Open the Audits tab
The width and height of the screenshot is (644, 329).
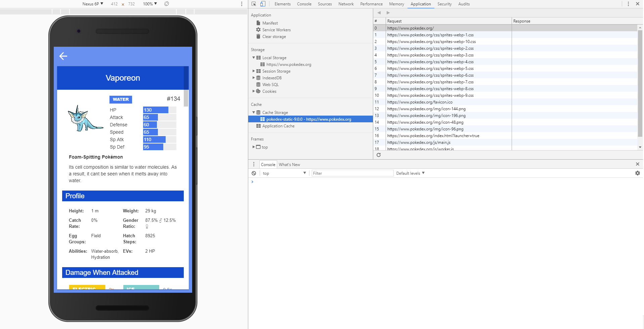464,4
